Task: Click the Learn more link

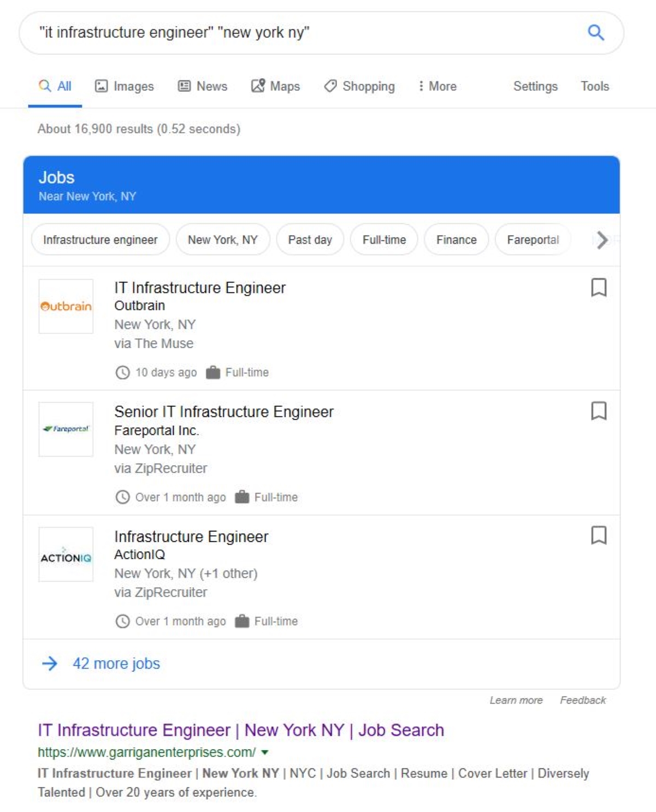Action: click(x=516, y=700)
